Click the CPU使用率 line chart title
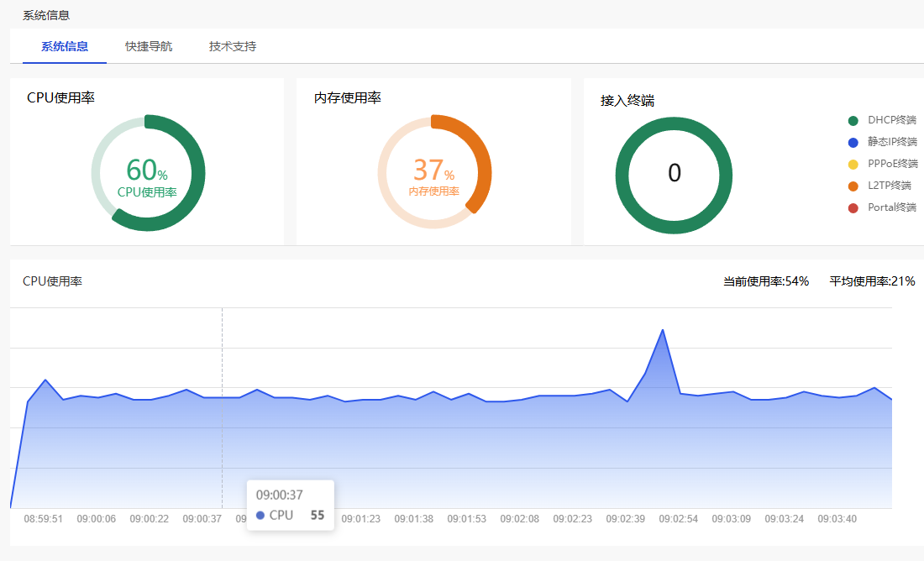The width and height of the screenshot is (924, 561). tap(52, 281)
